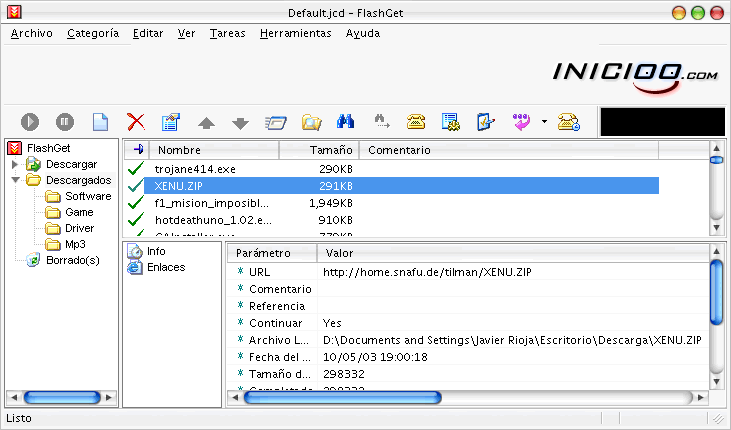Pause download with the pause toolbar icon
Image resolution: width=731 pixels, height=430 pixels.
[65, 122]
